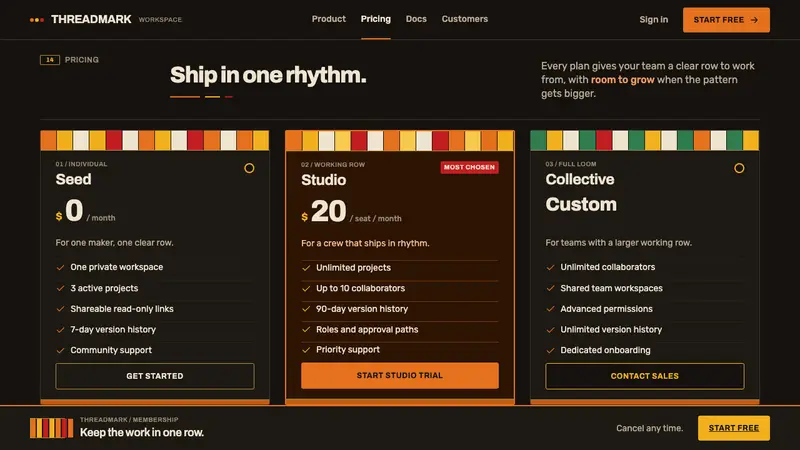The width and height of the screenshot is (800, 450).
Task: Click the checkmark beside Community support
Action: coord(60,350)
